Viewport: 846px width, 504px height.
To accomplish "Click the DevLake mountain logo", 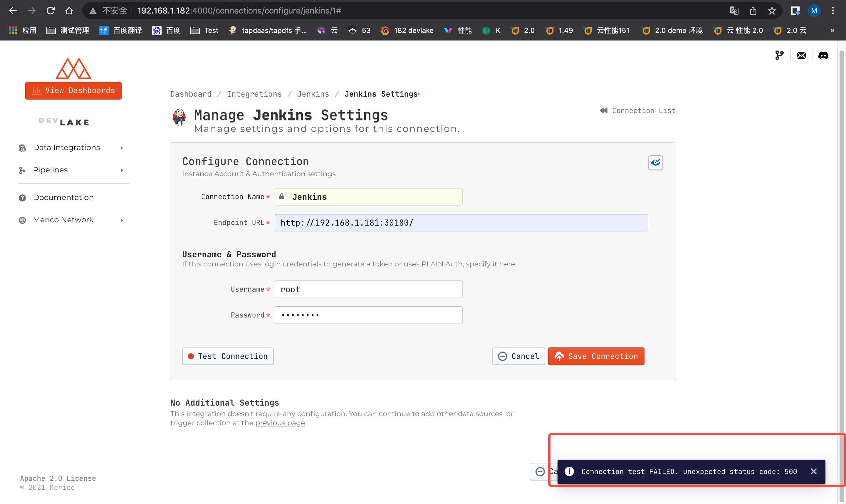I will point(73,69).
